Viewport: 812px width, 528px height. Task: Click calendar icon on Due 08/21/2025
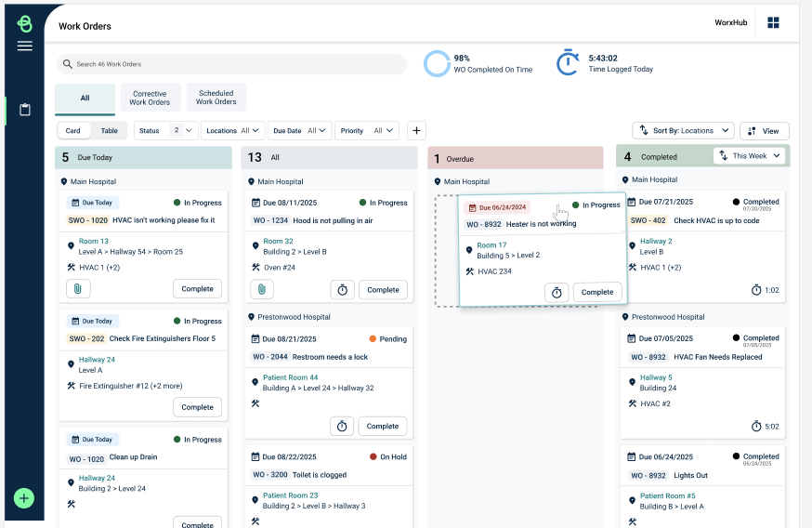click(255, 339)
